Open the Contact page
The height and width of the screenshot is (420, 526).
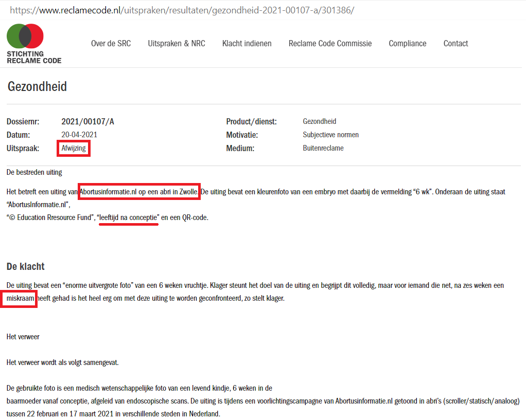click(x=455, y=44)
